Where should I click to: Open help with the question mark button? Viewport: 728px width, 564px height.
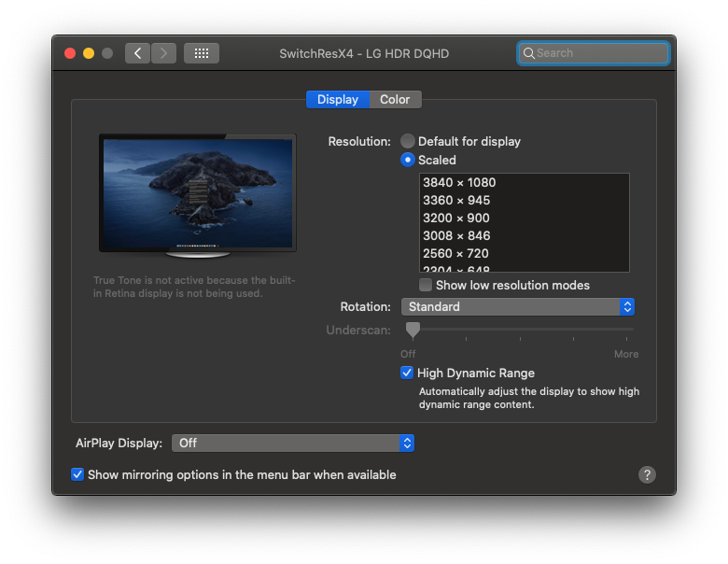point(647,474)
